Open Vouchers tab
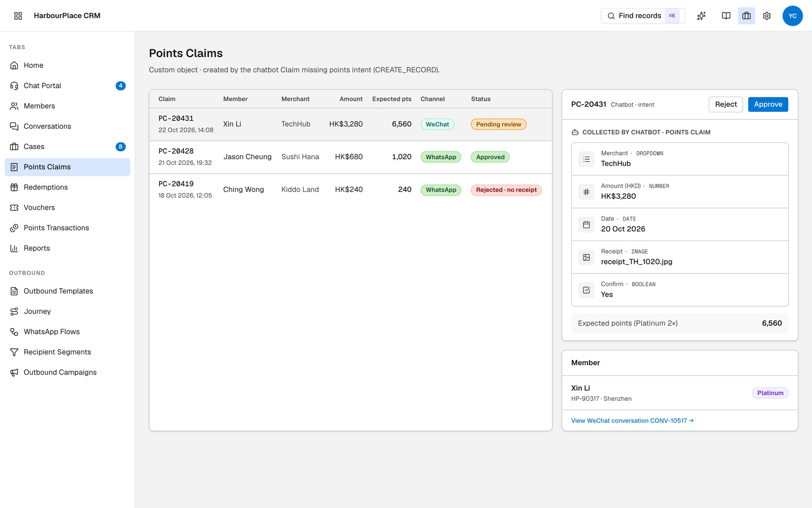 click(x=67, y=207)
